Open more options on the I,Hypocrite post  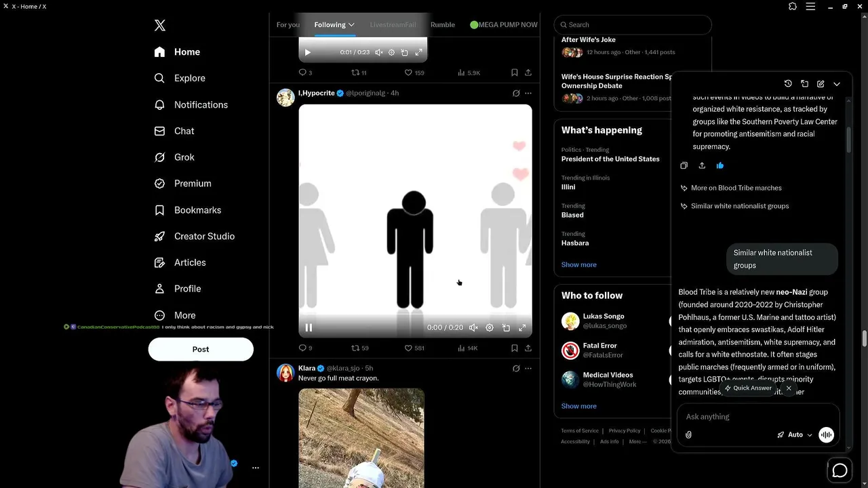pyautogui.click(x=528, y=94)
